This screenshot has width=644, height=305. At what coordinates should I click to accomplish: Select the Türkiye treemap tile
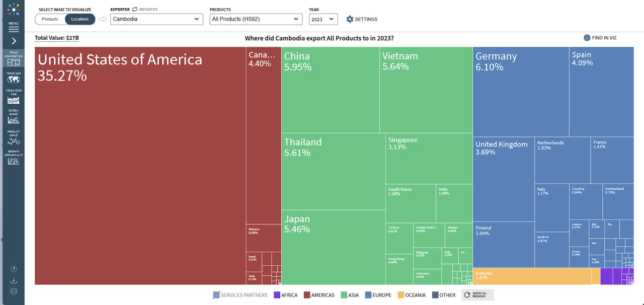pos(399,238)
